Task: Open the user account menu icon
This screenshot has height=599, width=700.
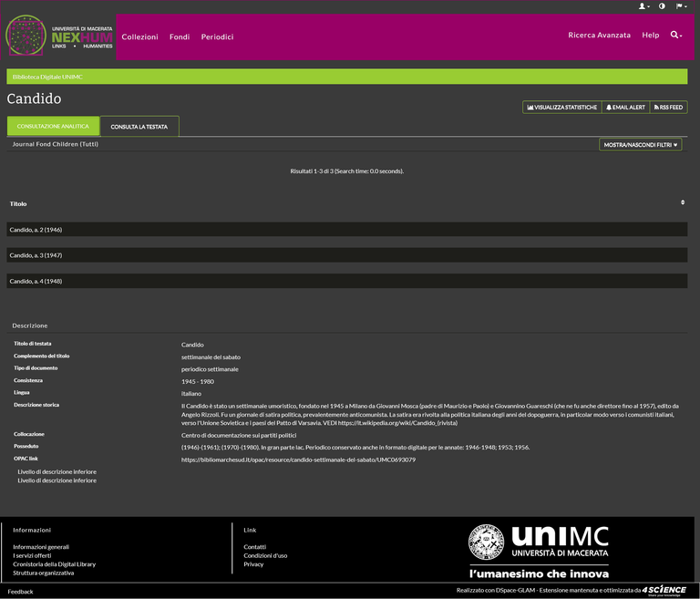Action: coord(643,6)
